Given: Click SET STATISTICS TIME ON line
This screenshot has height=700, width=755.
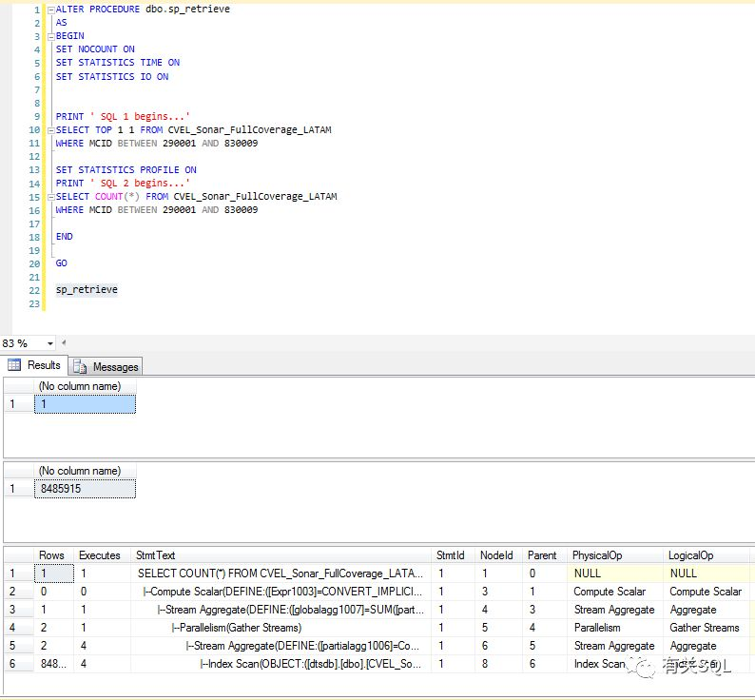Looking at the screenshot, I should (118, 63).
